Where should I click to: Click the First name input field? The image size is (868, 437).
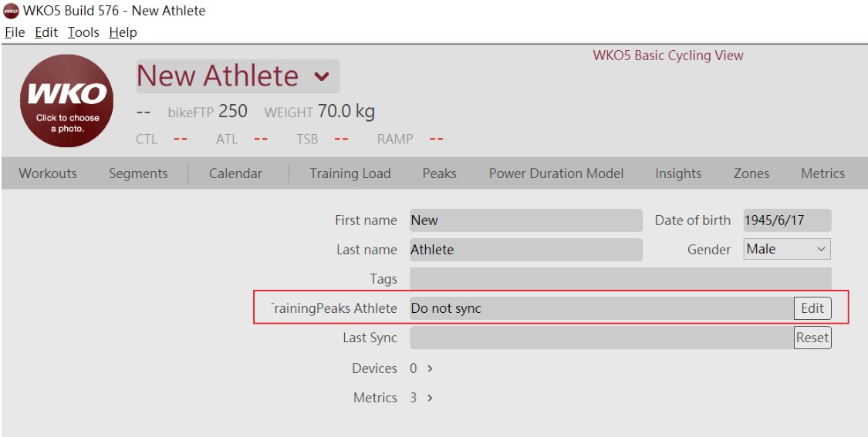526,220
